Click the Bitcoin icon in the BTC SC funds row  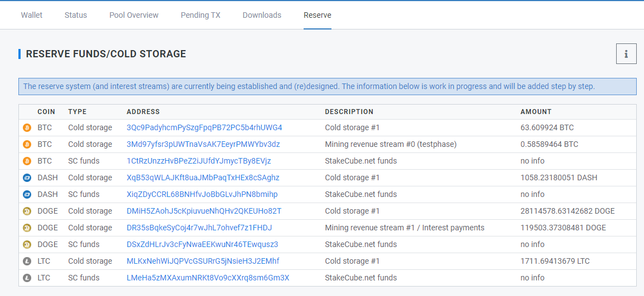click(x=27, y=161)
